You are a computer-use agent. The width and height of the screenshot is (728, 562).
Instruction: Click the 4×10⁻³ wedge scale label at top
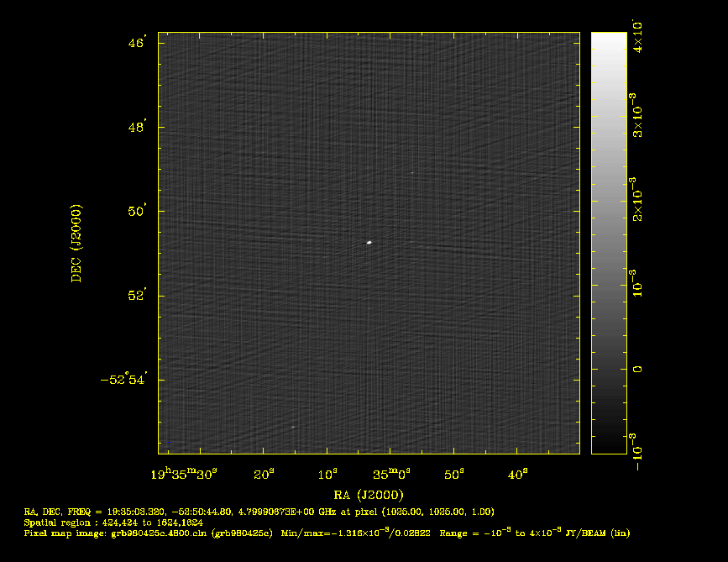[637, 36]
